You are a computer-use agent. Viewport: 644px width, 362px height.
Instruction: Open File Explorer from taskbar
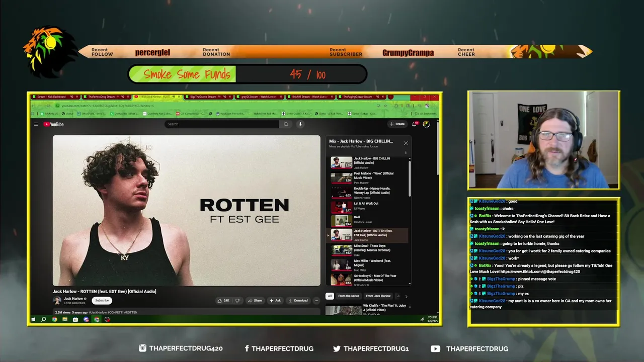tap(65, 319)
